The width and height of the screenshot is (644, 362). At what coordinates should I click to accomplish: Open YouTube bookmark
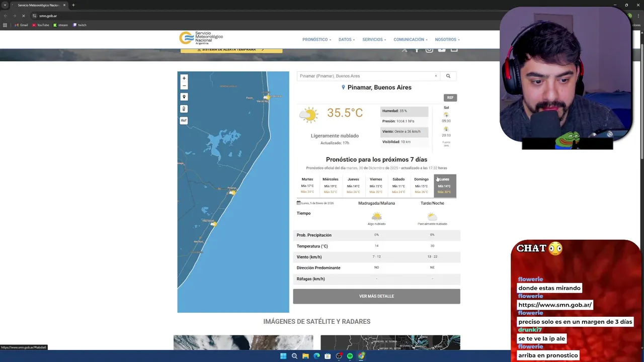[41, 25]
